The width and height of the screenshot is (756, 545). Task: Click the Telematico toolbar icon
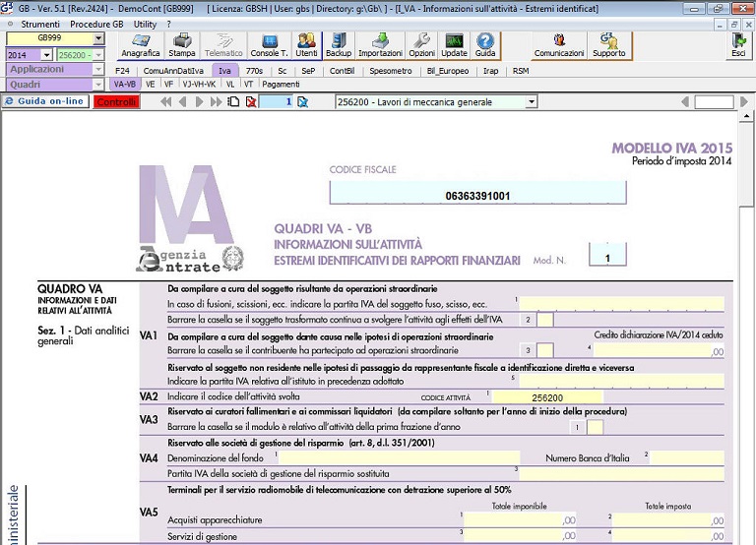point(223,46)
